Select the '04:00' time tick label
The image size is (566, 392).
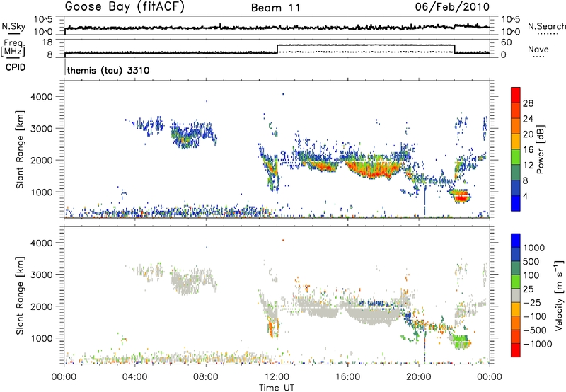(x=134, y=377)
